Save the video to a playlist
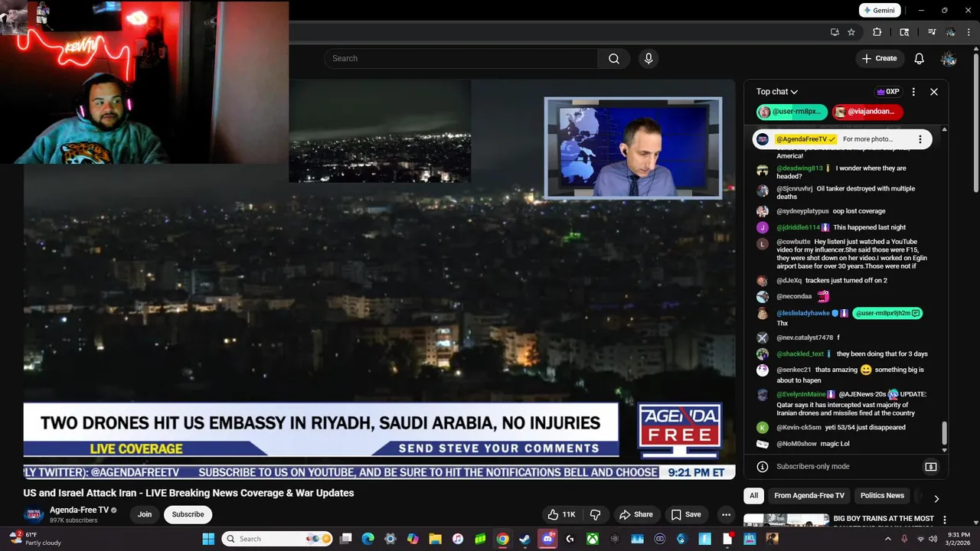 (x=686, y=515)
